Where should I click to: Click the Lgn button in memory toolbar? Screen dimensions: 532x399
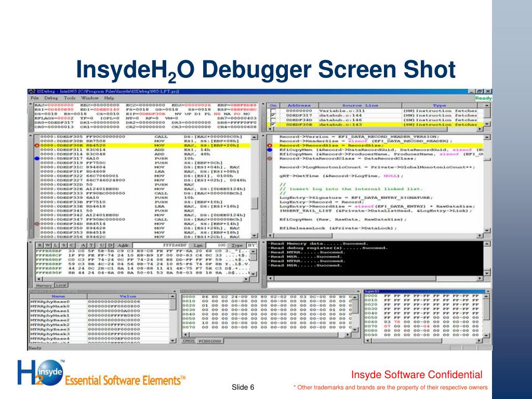[198, 245]
